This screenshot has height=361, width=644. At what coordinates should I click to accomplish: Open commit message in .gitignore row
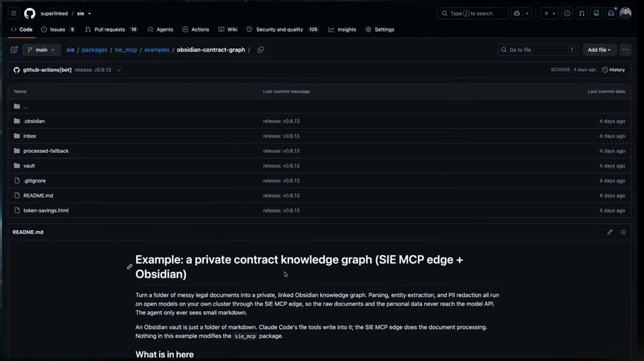281,180
